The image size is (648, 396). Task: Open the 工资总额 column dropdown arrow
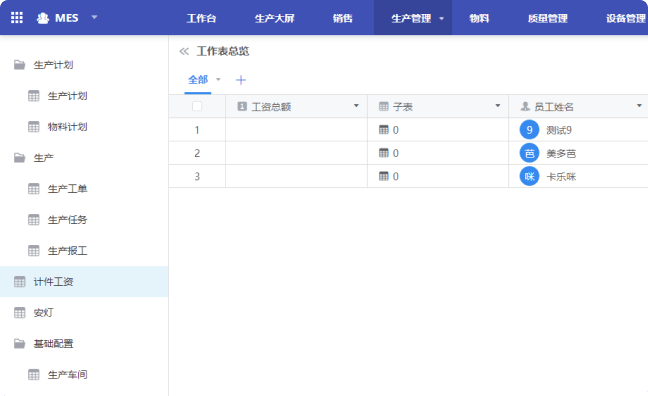(x=356, y=106)
